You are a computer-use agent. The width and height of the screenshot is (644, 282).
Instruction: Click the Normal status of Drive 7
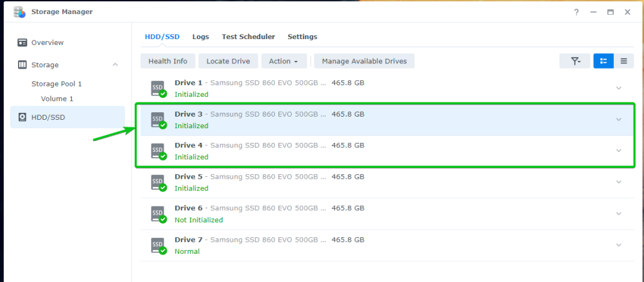(x=187, y=251)
